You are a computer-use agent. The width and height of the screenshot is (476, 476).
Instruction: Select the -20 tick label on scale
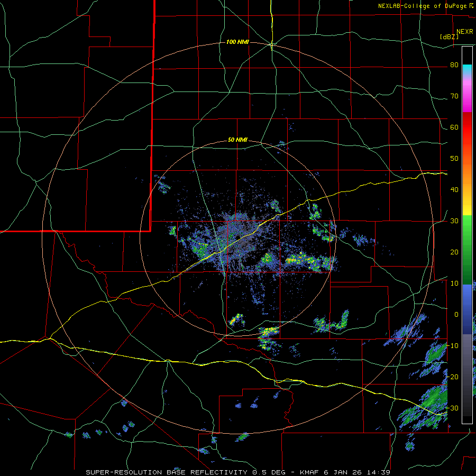(x=452, y=377)
